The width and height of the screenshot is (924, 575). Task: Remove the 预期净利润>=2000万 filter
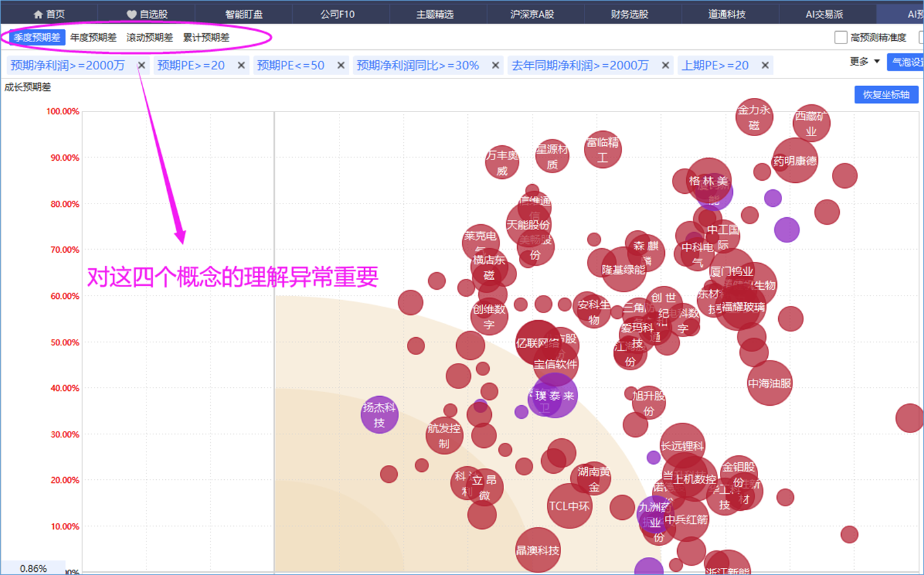(x=141, y=65)
